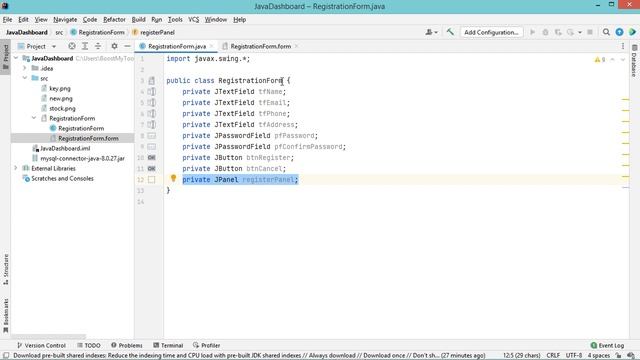Expand the .idea folder
This screenshot has height=360, width=640.
point(25,68)
